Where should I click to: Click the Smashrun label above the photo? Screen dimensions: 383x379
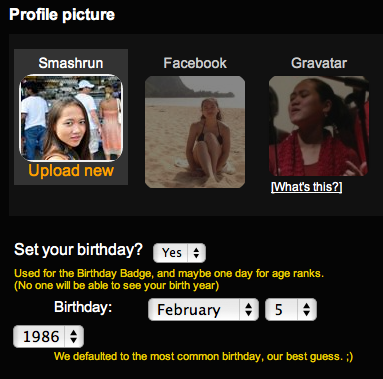point(71,63)
